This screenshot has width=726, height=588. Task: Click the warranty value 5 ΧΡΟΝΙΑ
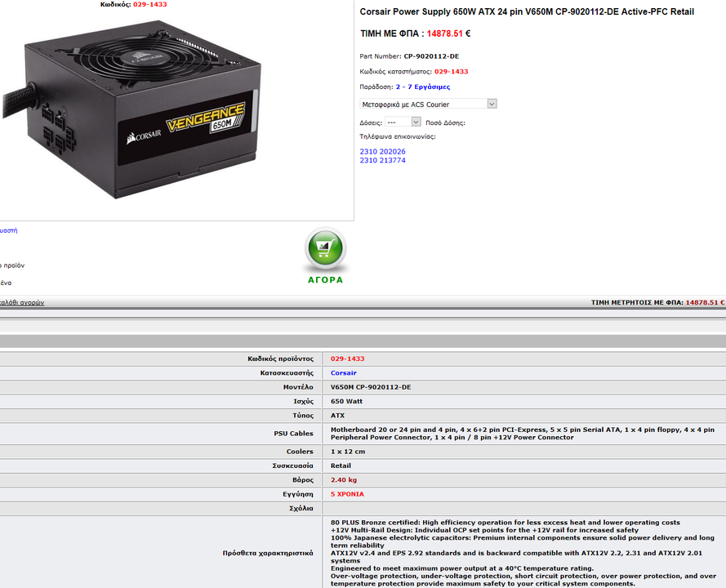(347, 494)
